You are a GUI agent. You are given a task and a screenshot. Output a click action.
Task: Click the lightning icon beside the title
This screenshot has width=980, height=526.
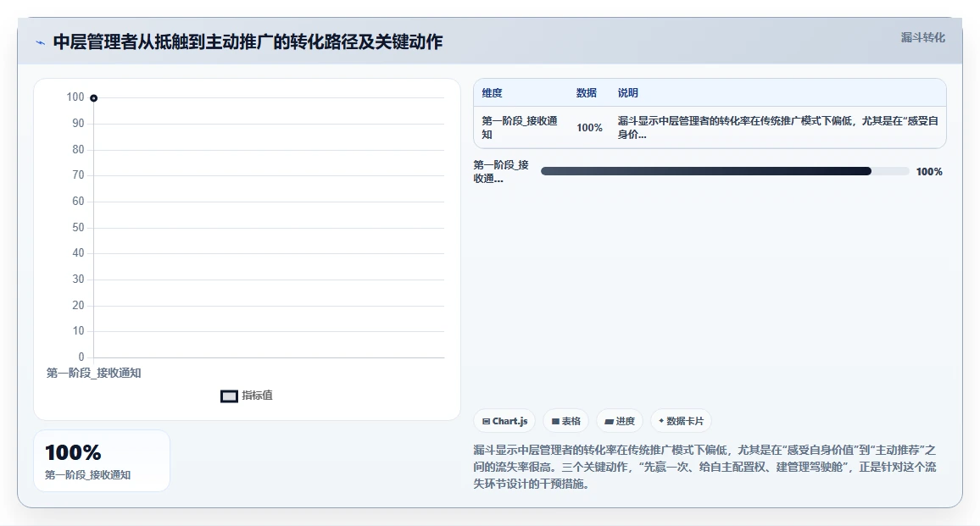point(41,42)
